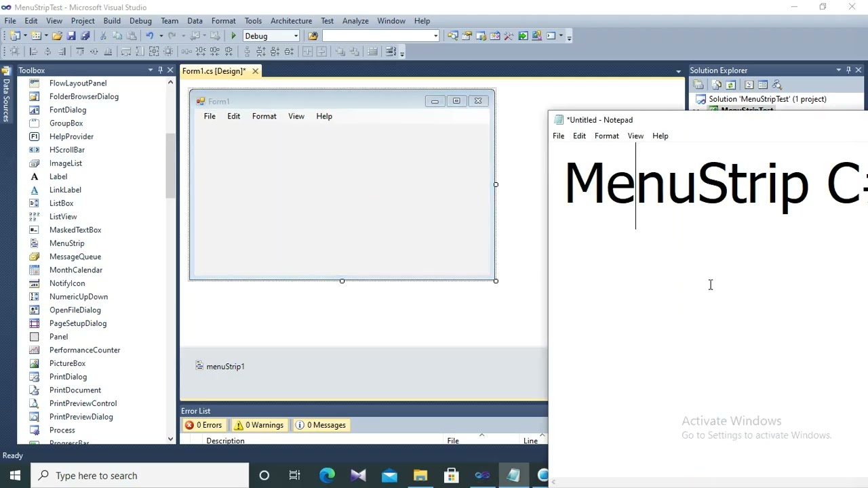Click the Undo arrow in the toolbar
The image size is (868, 488).
(150, 36)
